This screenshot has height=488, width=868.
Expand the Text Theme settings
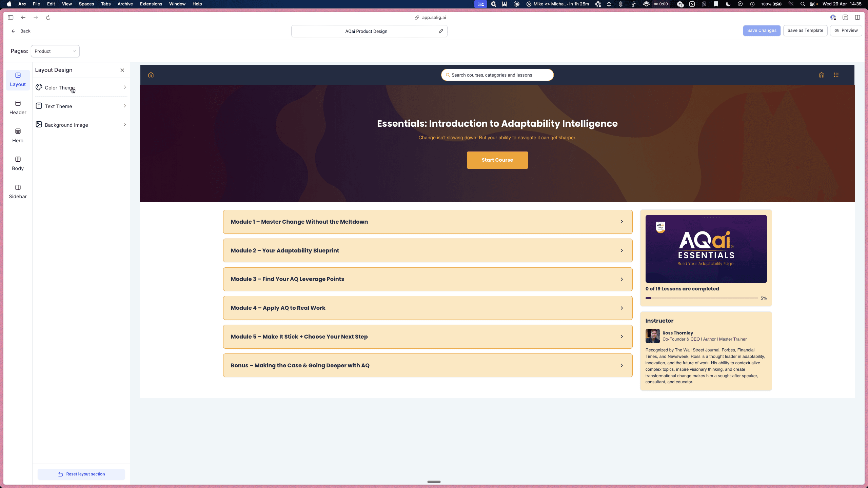point(81,106)
